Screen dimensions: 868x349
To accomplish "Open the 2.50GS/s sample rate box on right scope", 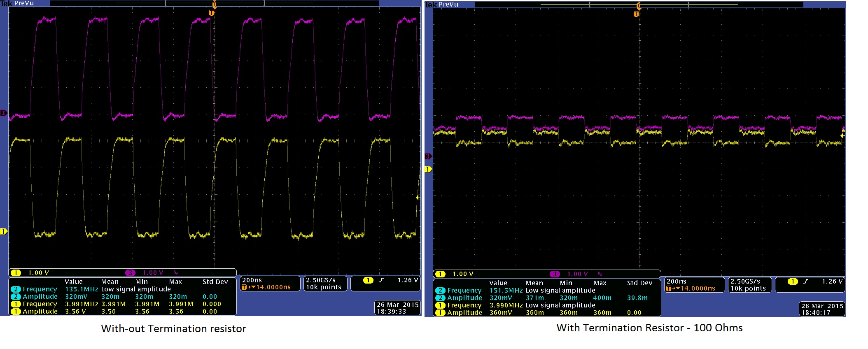I will (749, 285).
